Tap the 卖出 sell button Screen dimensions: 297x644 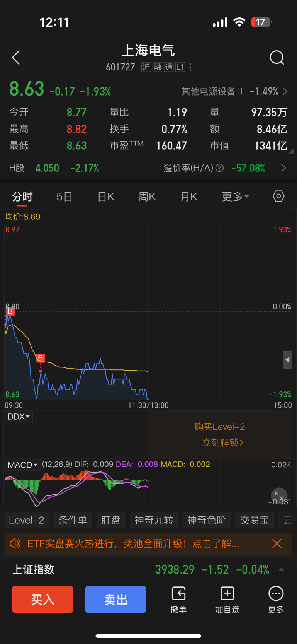click(x=115, y=599)
